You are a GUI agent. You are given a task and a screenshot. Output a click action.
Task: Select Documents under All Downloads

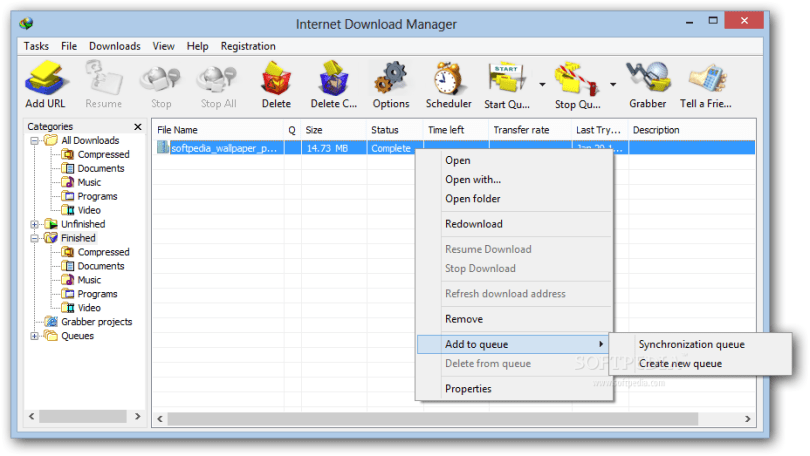(101, 168)
